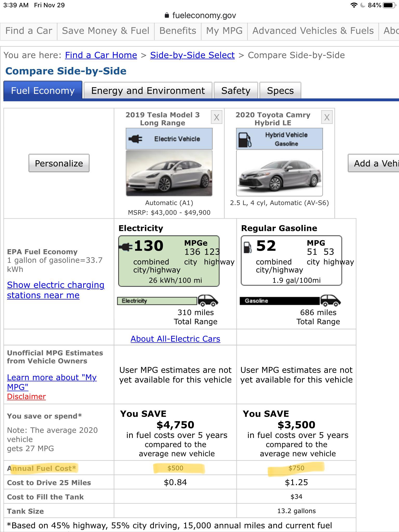Click the $4,750 savings amount

175,425
